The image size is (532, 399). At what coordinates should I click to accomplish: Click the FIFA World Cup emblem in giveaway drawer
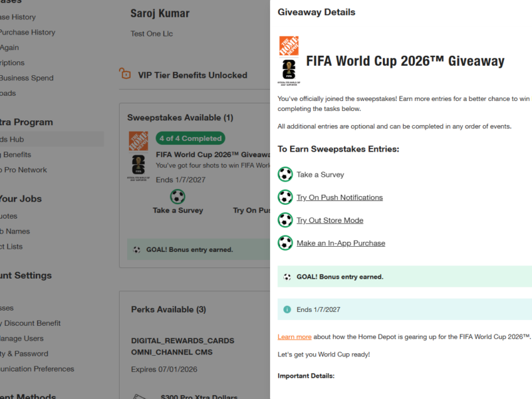[289, 71]
